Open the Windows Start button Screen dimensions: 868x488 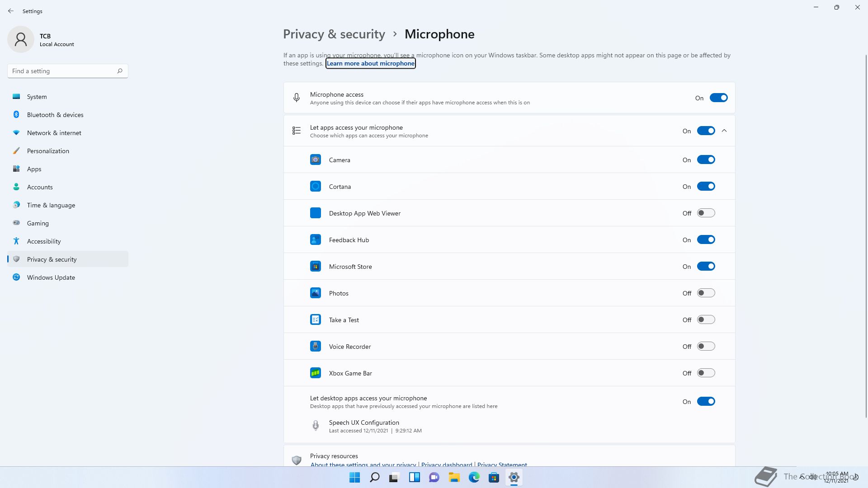click(x=355, y=477)
